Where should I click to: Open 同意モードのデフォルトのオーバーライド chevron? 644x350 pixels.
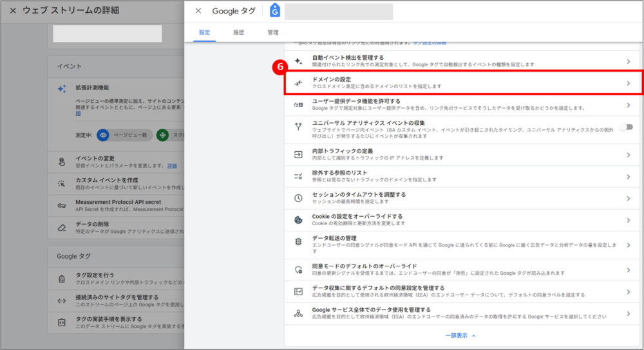(629, 270)
